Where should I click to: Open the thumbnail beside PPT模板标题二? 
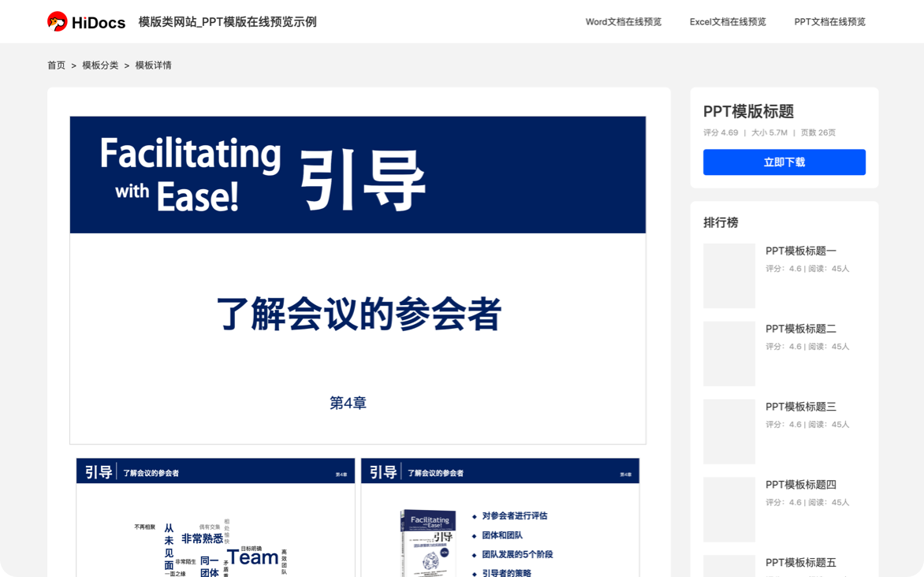point(729,354)
